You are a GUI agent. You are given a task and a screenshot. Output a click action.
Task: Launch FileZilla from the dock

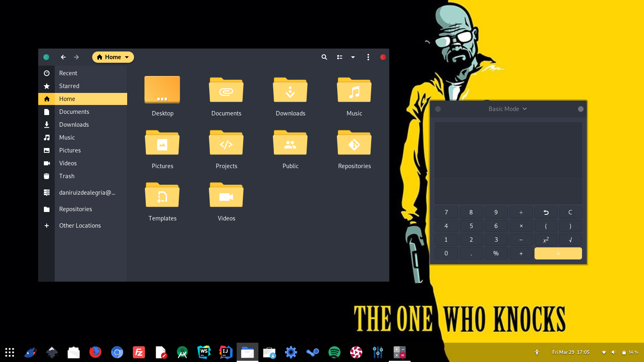[139, 352]
